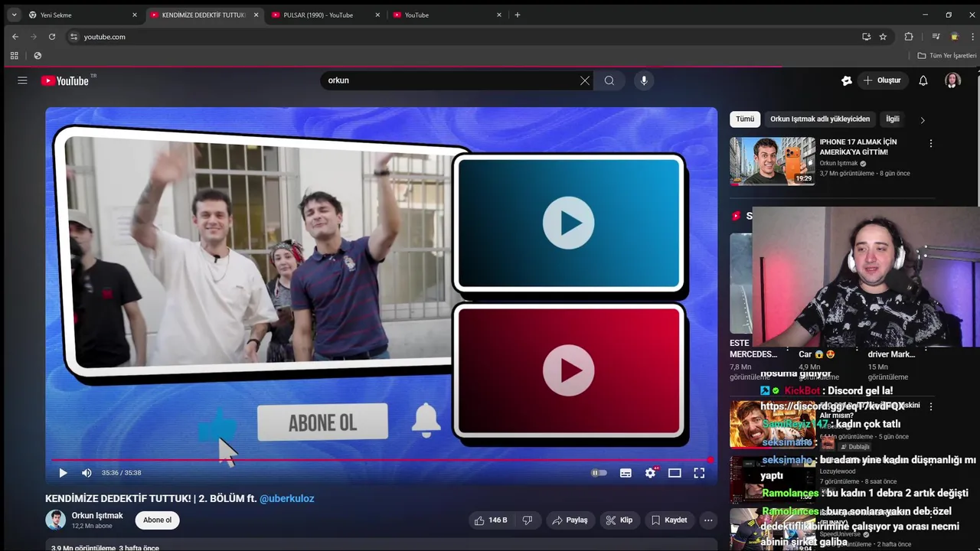Open Chrome profile icon
Image resolution: width=980 pixels, height=551 pixels.
click(x=954, y=37)
